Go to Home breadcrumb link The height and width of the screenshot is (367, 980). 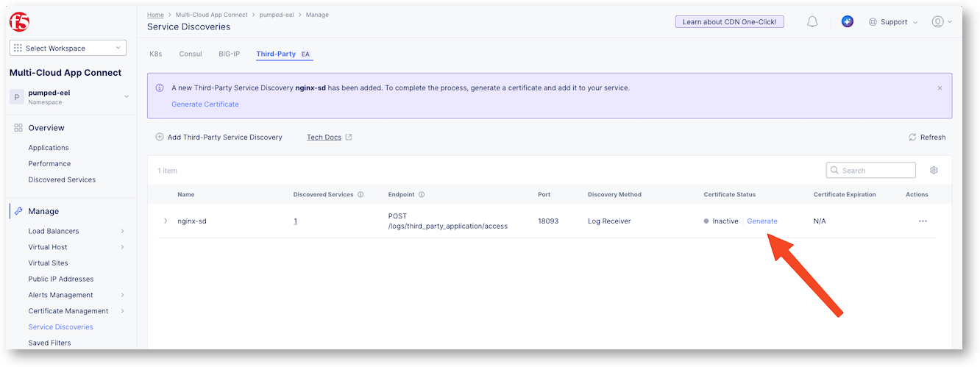[x=155, y=15]
